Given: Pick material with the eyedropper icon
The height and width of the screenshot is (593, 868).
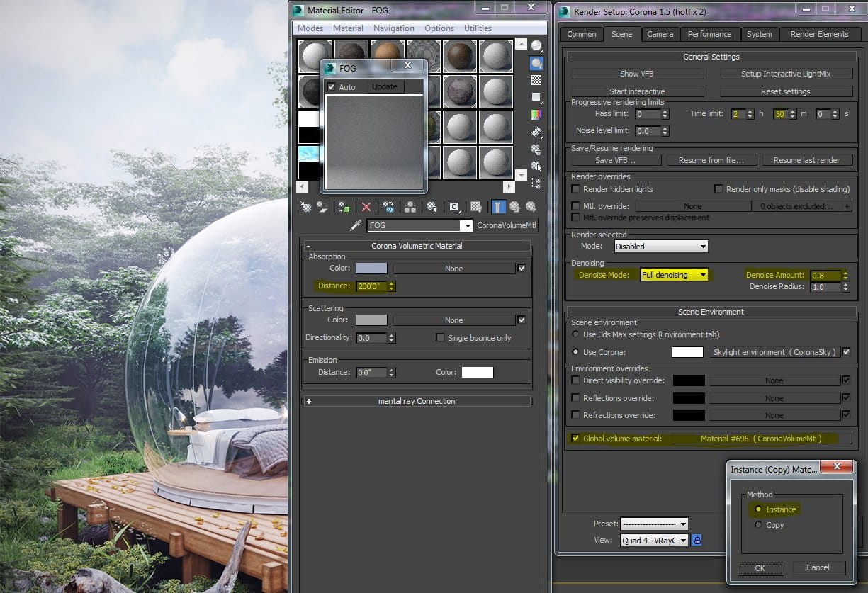Looking at the screenshot, I should pyautogui.click(x=356, y=225).
